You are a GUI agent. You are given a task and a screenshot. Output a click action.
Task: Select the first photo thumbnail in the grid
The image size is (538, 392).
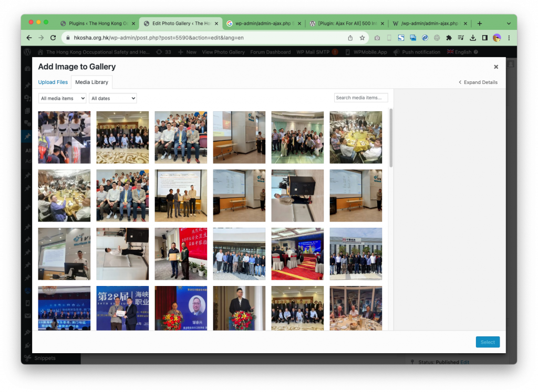tap(64, 137)
